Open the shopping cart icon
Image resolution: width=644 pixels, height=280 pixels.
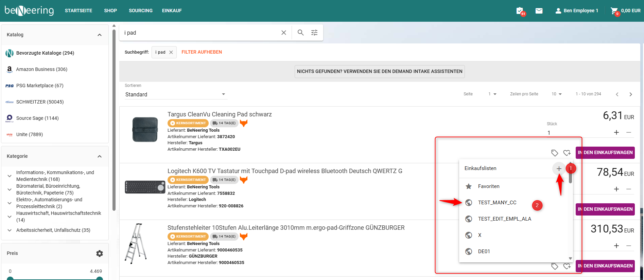point(614,11)
